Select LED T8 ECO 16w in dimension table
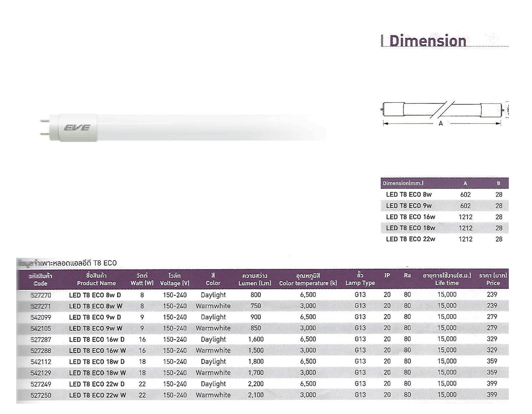This screenshot has height=414, width=532. (x=411, y=217)
